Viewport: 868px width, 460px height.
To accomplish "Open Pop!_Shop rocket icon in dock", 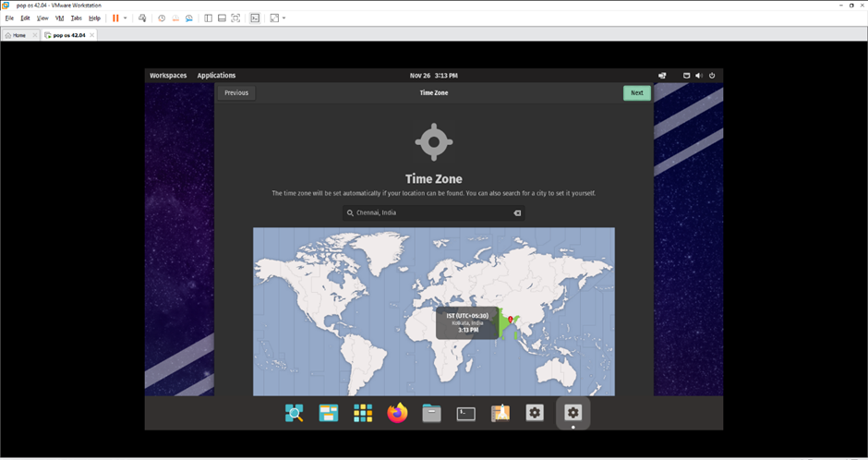I will pos(500,413).
